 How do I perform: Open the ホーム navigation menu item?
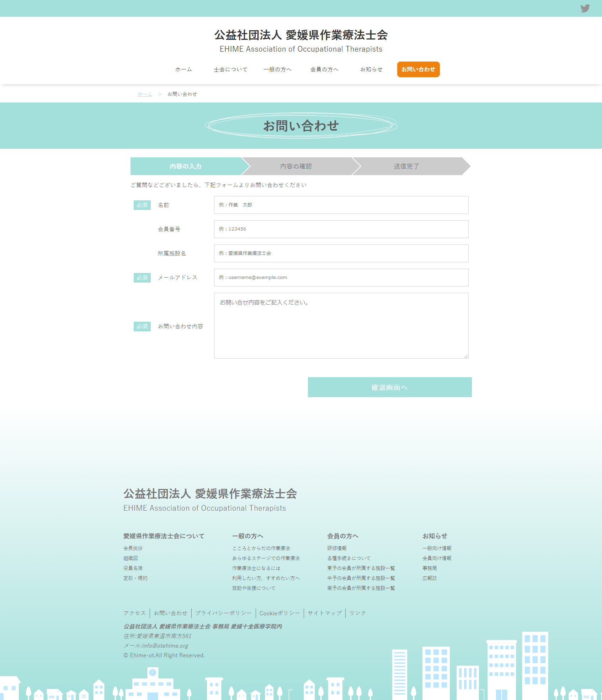pos(183,69)
